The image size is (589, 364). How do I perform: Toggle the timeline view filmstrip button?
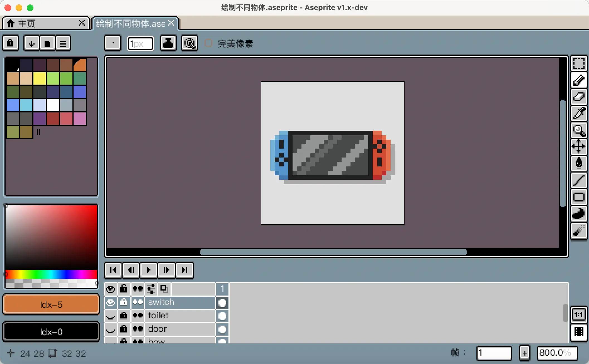579,332
